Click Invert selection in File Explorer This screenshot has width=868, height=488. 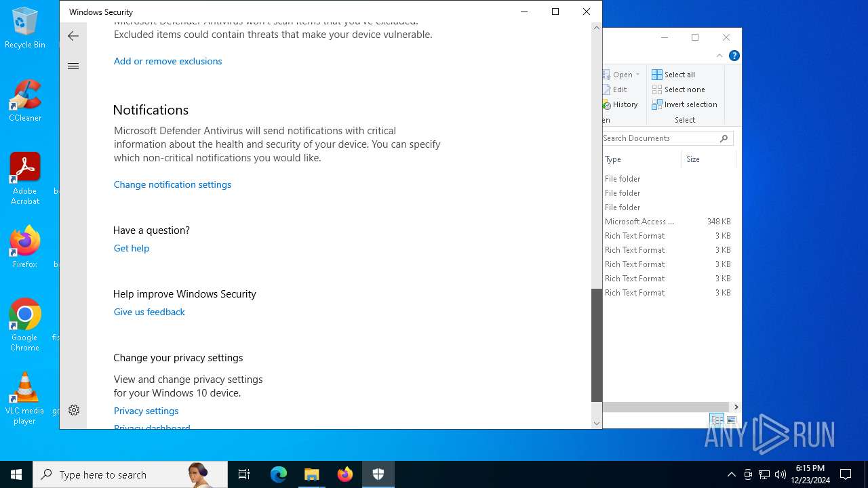click(x=684, y=104)
